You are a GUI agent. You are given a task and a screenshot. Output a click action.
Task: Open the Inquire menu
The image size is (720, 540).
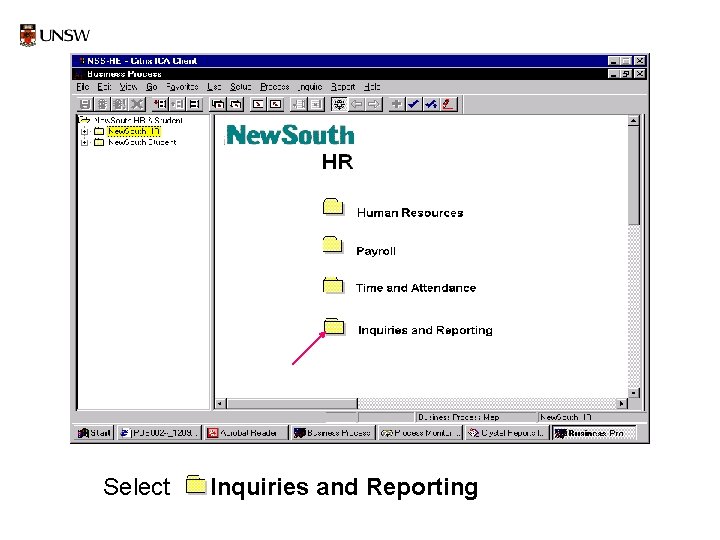[x=310, y=87]
